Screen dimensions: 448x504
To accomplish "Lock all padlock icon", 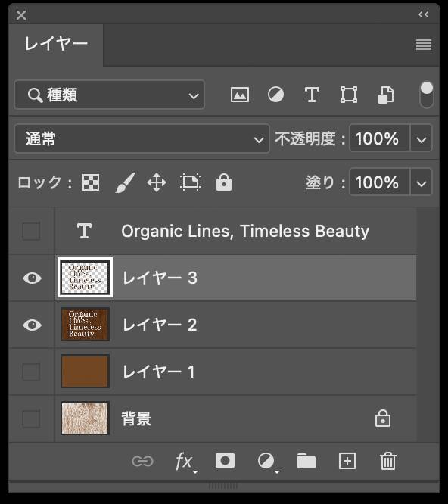I will (x=224, y=182).
